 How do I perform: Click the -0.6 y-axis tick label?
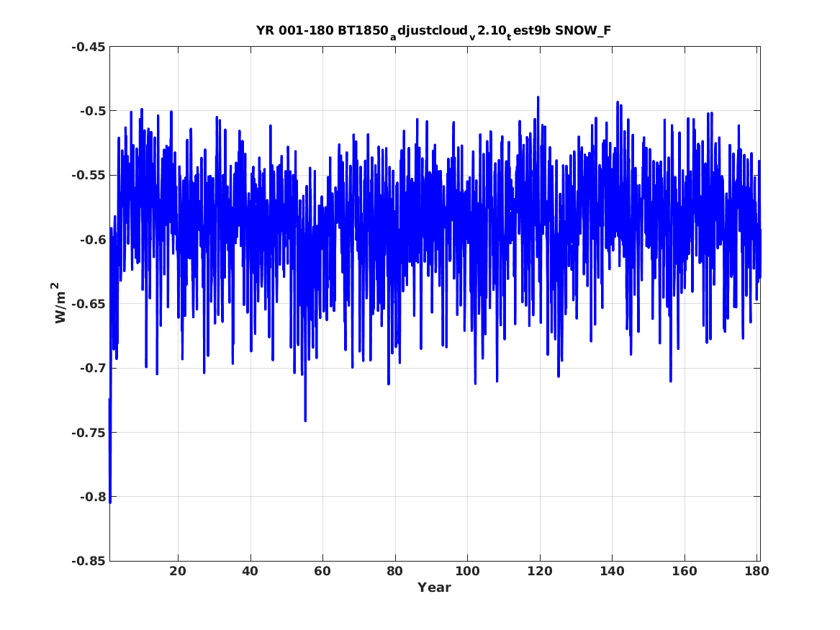pos(93,240)
